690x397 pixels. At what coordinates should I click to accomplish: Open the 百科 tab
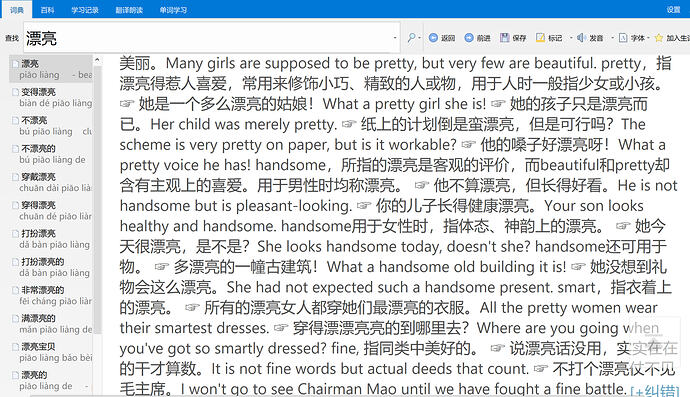click(47, 10)
